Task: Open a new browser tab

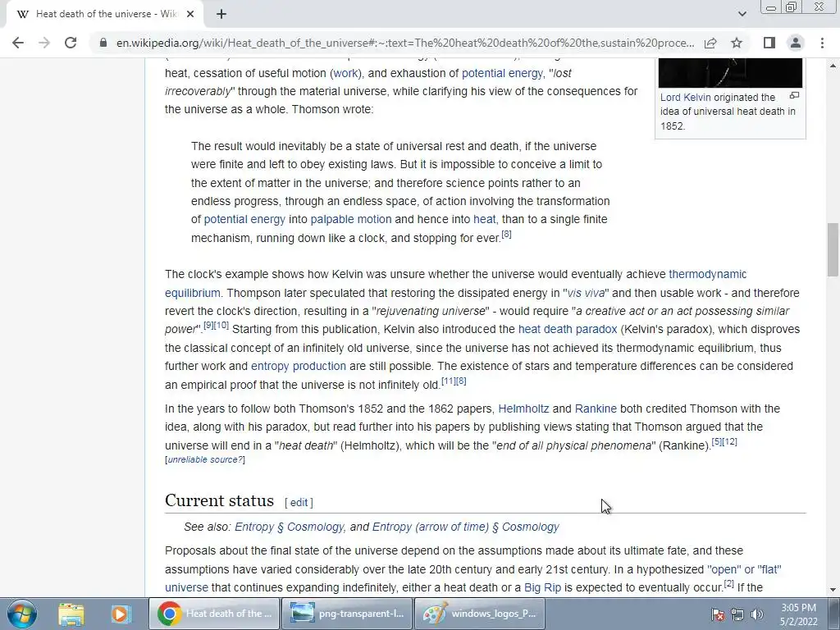Action: 221,15
